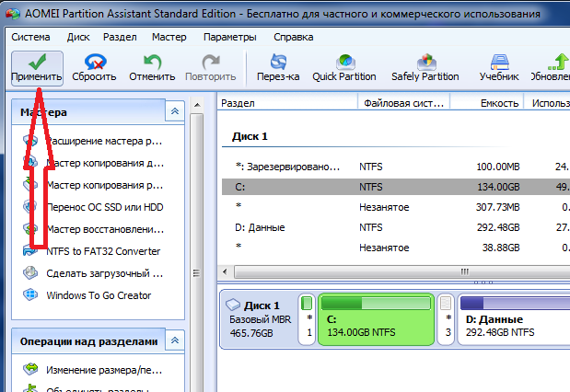Select the green C: 134.00GB partition block
This screenshot has width=570, height=392.
(x=376, y=319)
